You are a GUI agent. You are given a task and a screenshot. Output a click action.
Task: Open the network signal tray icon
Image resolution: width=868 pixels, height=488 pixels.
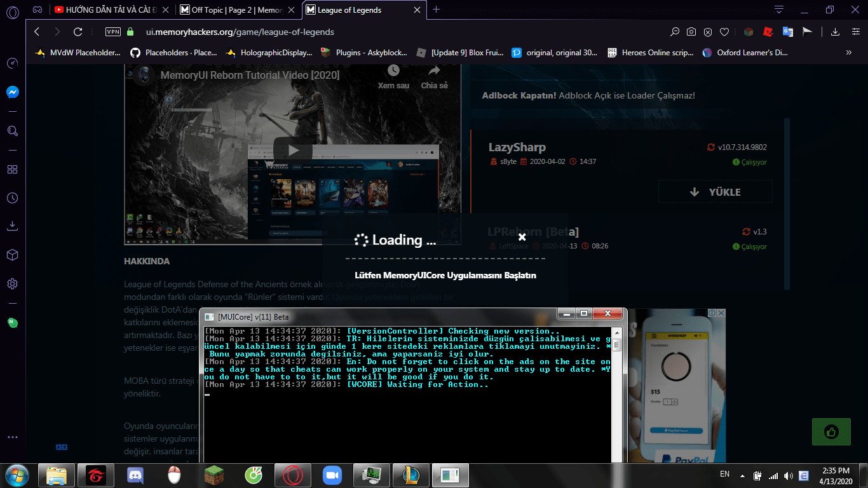click(773, 475)
